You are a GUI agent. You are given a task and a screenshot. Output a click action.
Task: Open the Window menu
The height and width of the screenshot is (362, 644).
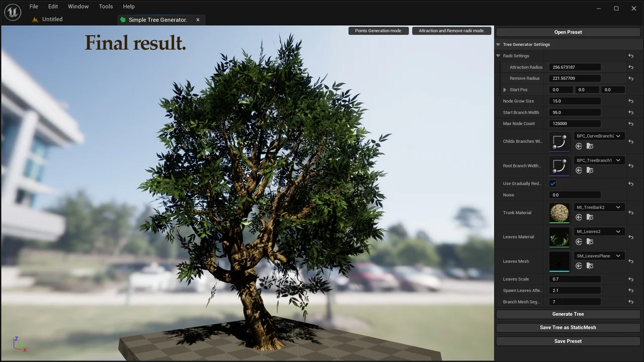click(x=78, y=7)
